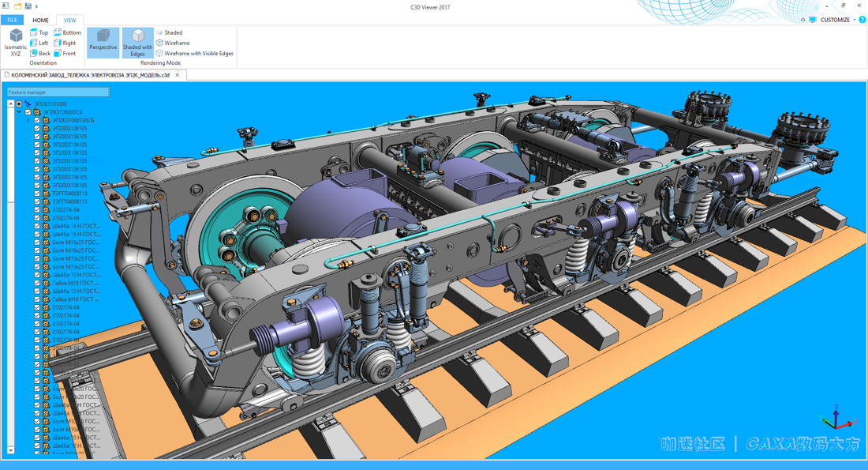Image resolution: width=868 pixels, height=470 pixels.
Task: Select the Bottom view orientation
Action: tap(67, 32)
